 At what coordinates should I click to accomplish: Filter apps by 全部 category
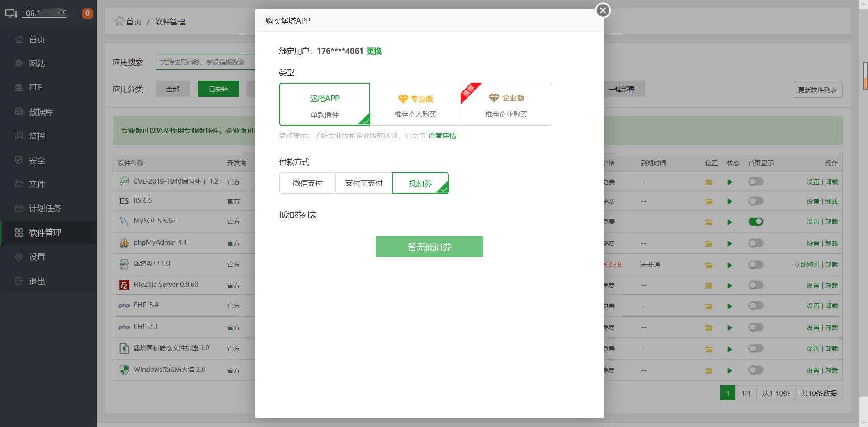tap(173, 89)
